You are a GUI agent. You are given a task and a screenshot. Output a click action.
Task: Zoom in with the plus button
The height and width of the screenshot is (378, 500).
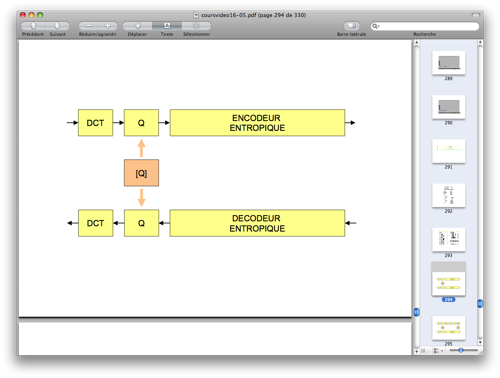pyautogui.click(x=108, y=26)
